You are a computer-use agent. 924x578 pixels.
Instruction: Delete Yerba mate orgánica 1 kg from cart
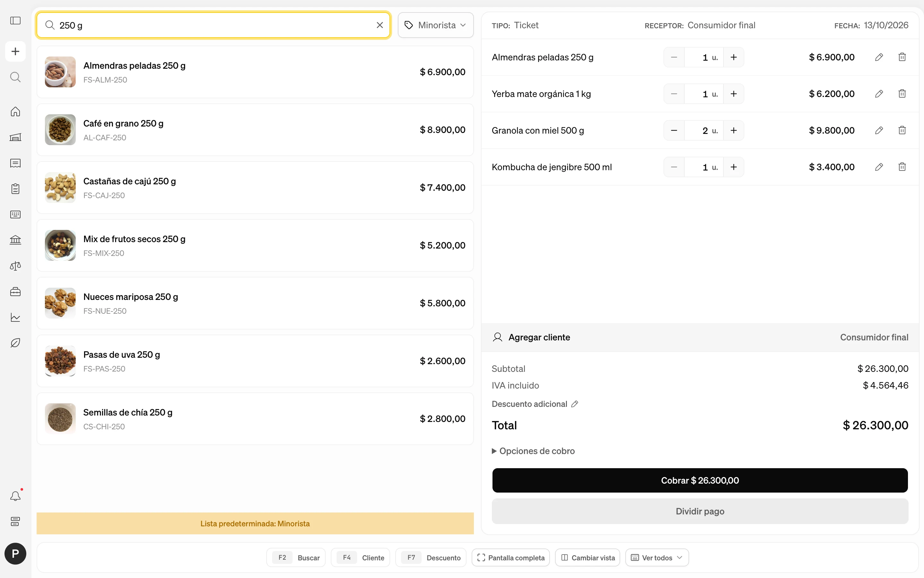[x=902, y=94]
